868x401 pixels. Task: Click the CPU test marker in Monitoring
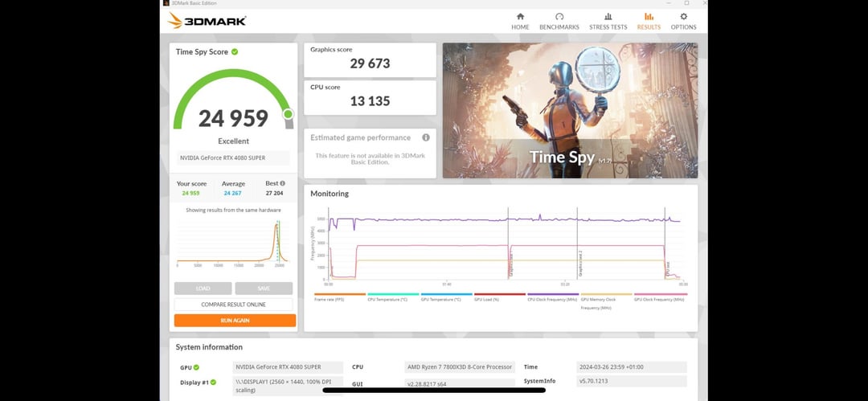pyautogui.click(x=668, y=270)
